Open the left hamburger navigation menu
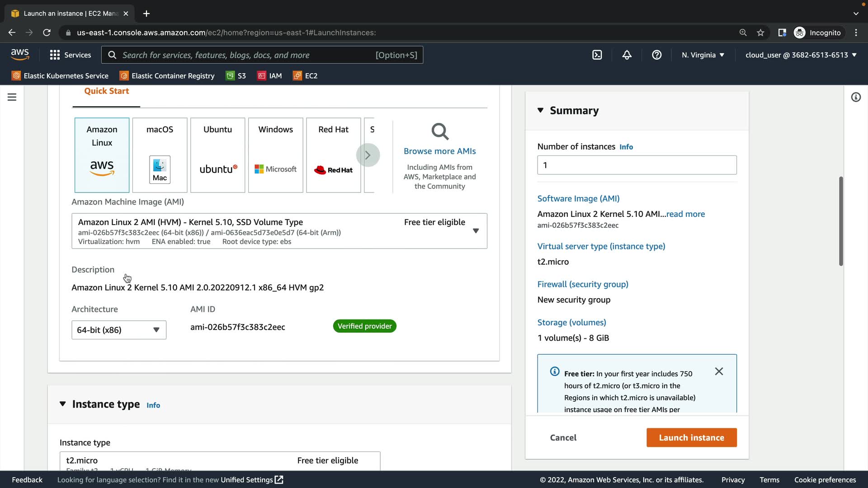Viewport: 868px width, 488px height. tap(12, 97)
